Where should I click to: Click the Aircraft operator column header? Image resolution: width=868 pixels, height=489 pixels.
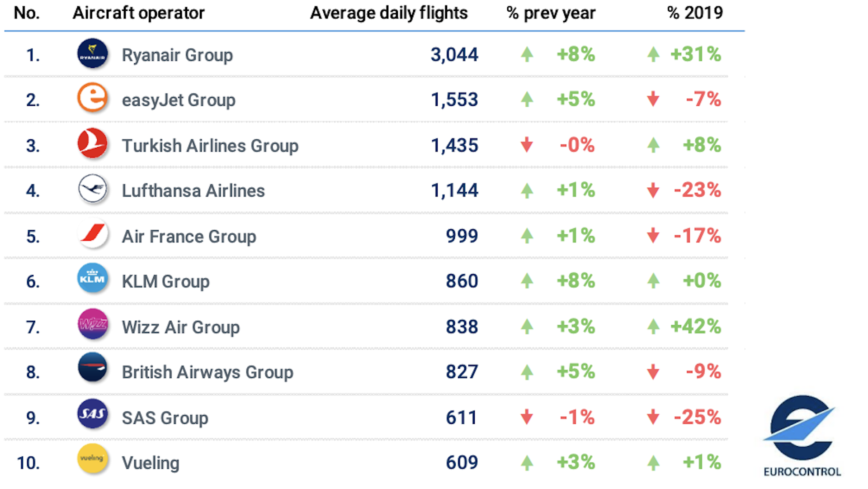tap(138, 13)
